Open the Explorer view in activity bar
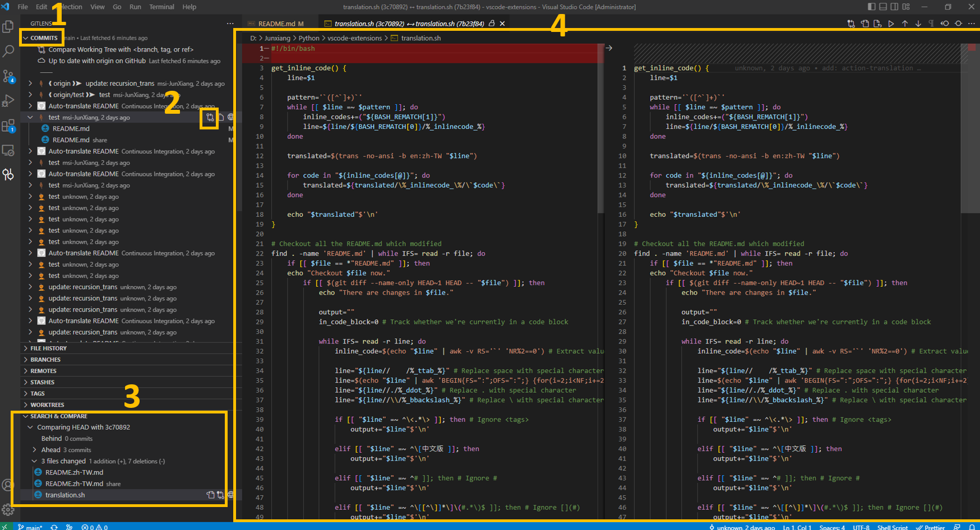Screen dimensions: 980x530 [x=8, y=26]
